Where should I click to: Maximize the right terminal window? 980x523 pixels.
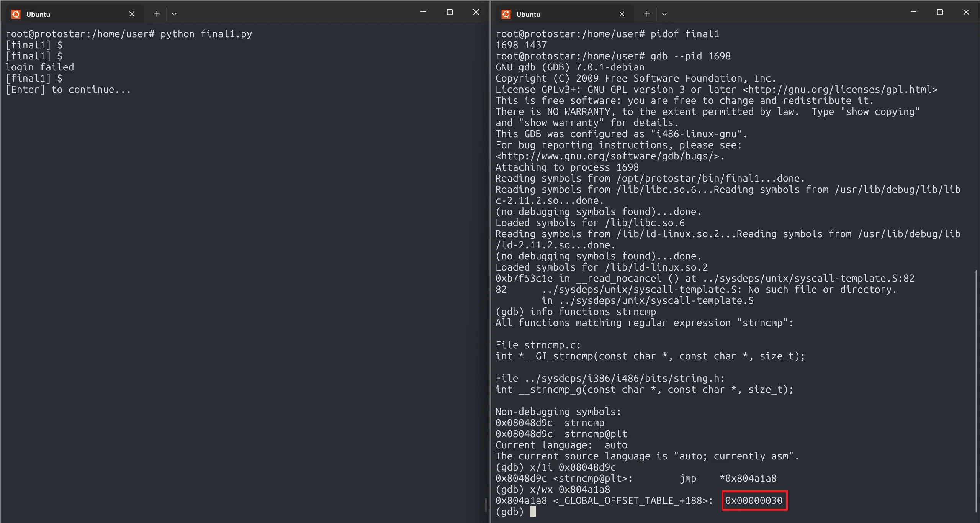(x=940, y=12)
